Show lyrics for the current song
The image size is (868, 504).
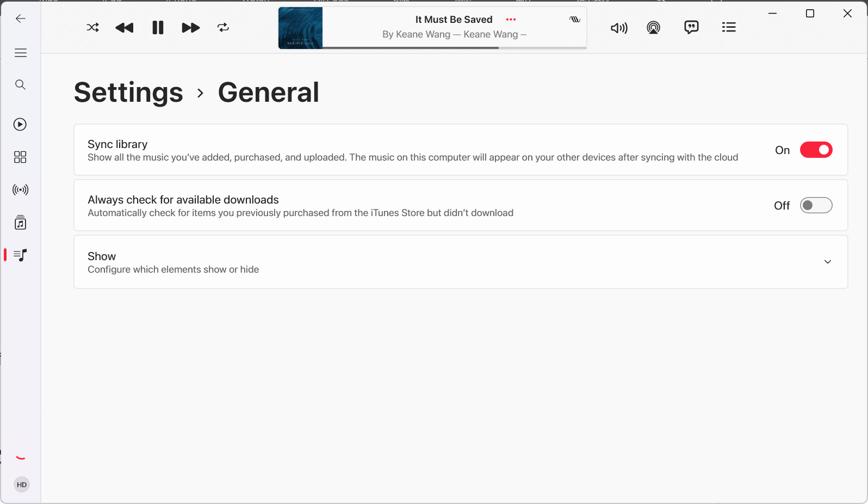click(x=691, y=27)
